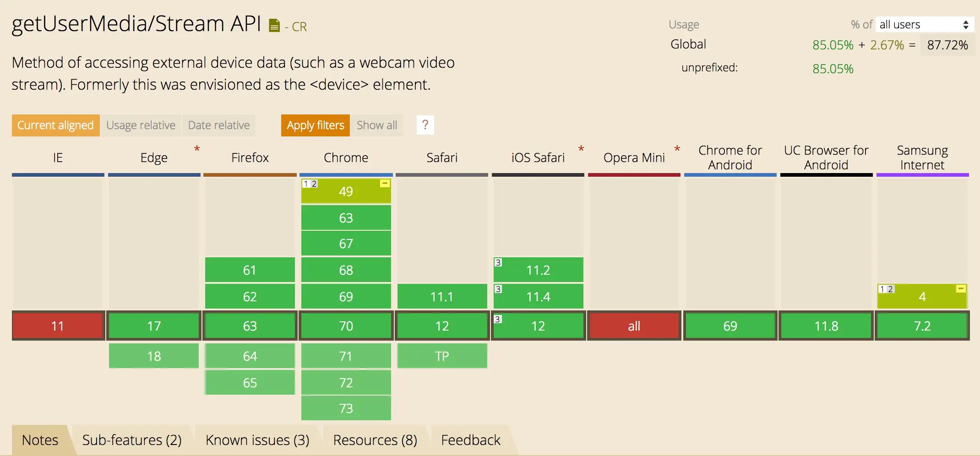This screenshot has height=456, width=980.
Task: Click the yellow prefix flag on Chrome 49
Action: click(x=385, y=184)
